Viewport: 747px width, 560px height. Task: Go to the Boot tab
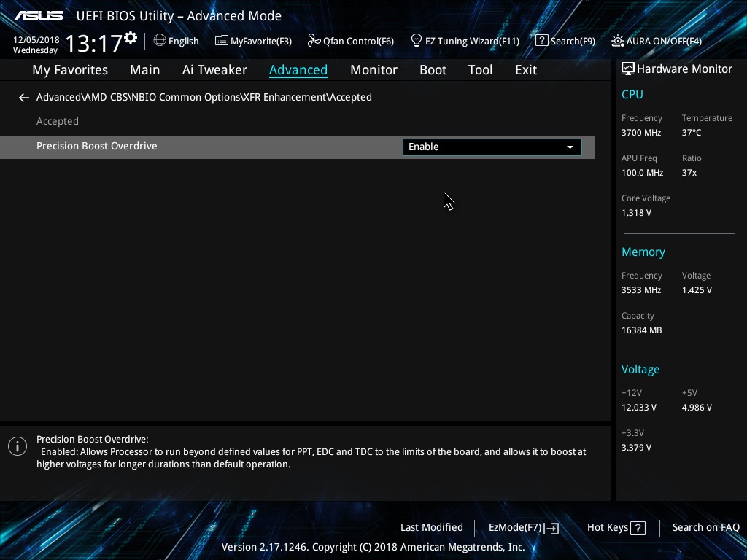[x=433, y=70]
